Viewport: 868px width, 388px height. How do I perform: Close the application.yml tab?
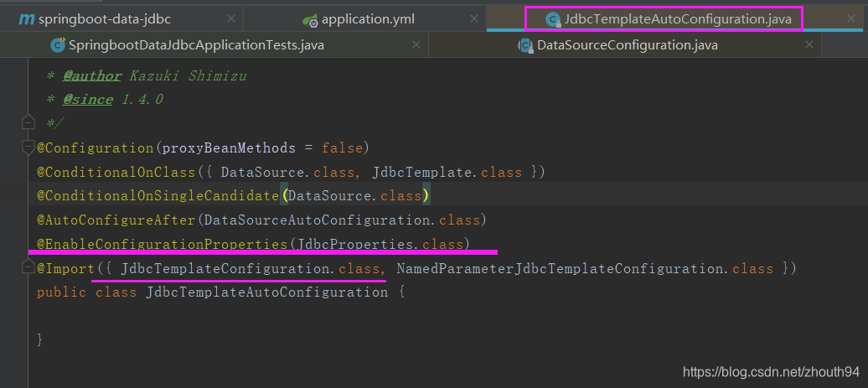[474, 18]
